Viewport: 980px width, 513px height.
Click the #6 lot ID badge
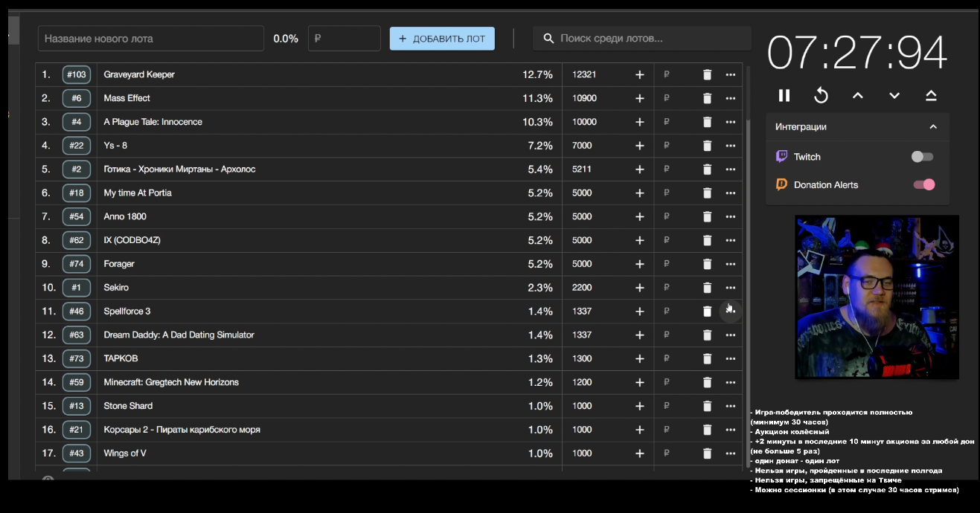pyautogui.click(x=77, y=98)
